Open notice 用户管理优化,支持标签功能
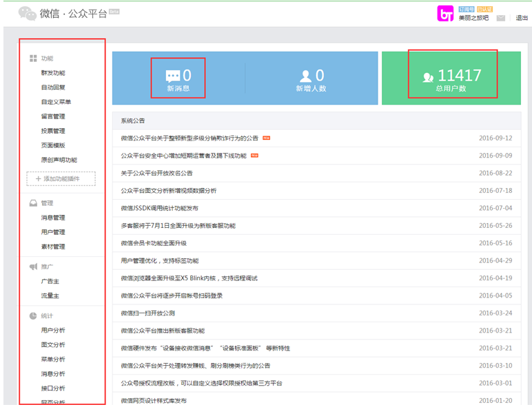Viewport: 532px width, 407px height. tap(160, 261)
